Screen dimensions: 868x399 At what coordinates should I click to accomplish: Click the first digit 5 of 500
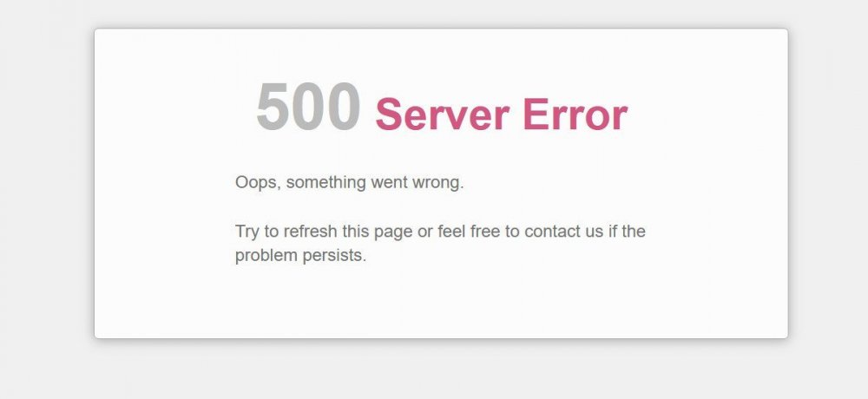[273, 107]
